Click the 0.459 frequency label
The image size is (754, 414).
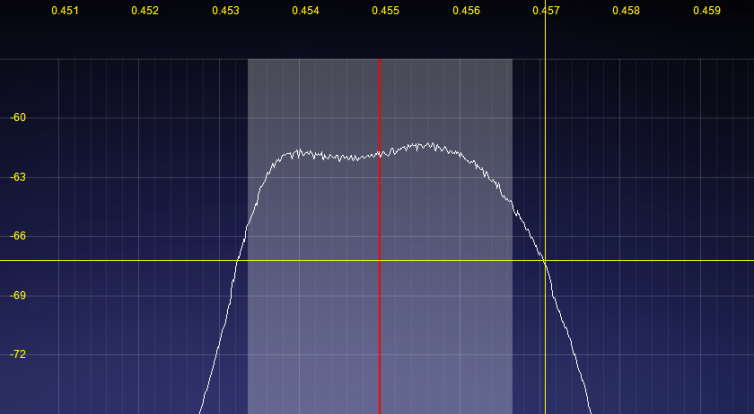[706, 11]
